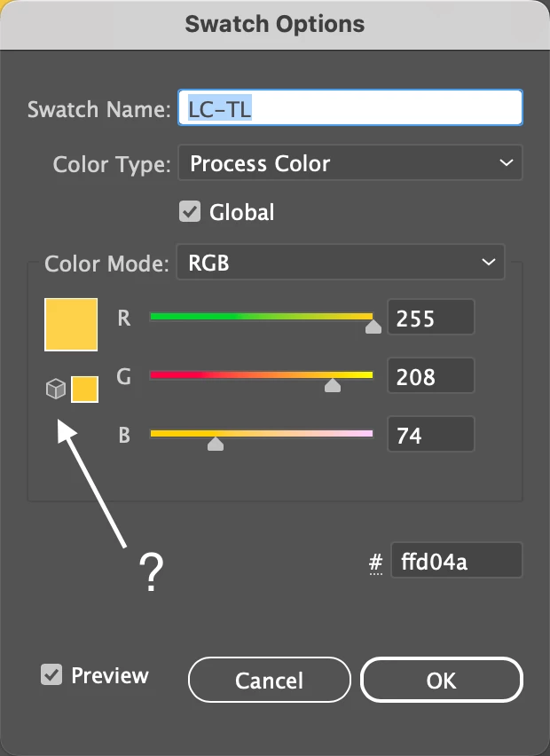Disable the Preview checkbox
550x756 pixels.
(51, 675)
